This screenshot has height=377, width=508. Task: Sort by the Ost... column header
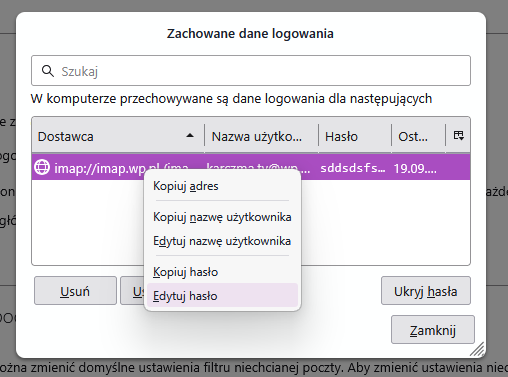(x=418, y=136)
